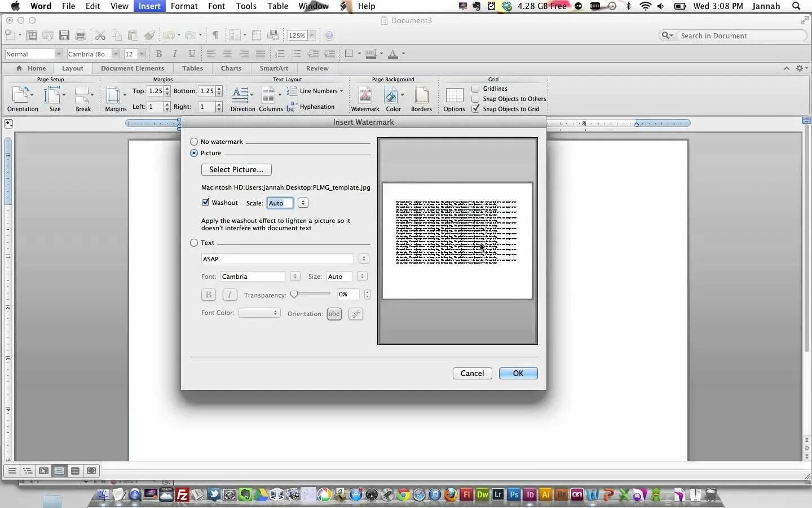Select the Picture watermark radio button

tap(194, 153)
